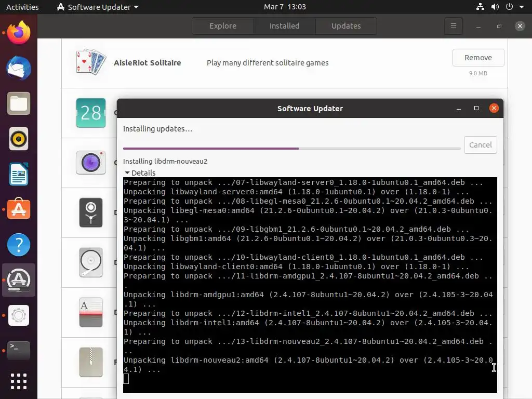Launch LibreOffice Writer from the dock
This screenshot has width=532, height=399.
[19, 174]
